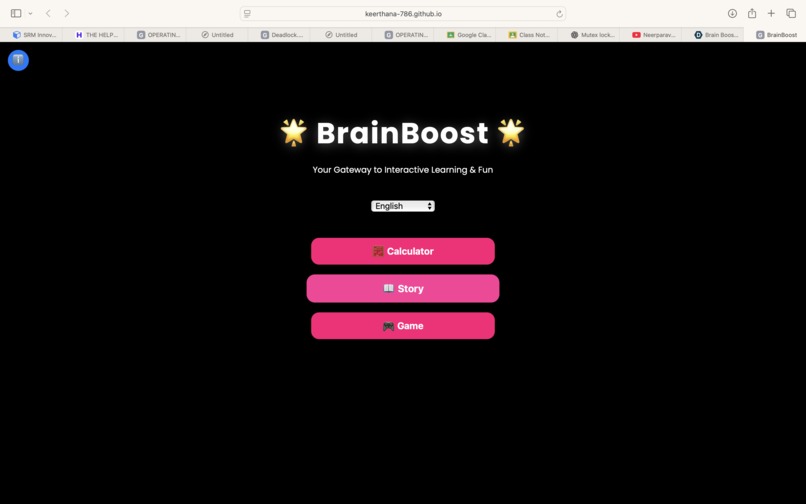Reload the current page
806x504 pixels.
[x=559, y=13]
